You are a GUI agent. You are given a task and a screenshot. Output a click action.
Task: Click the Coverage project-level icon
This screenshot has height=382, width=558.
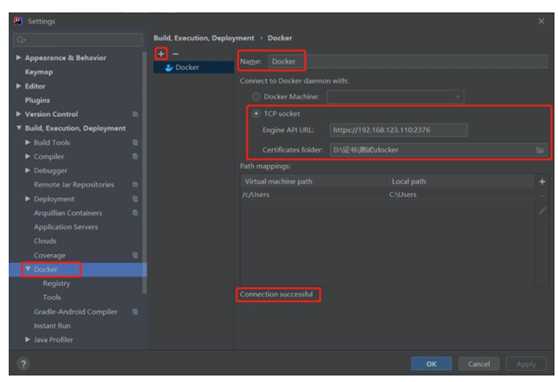(x=135, y=255)
